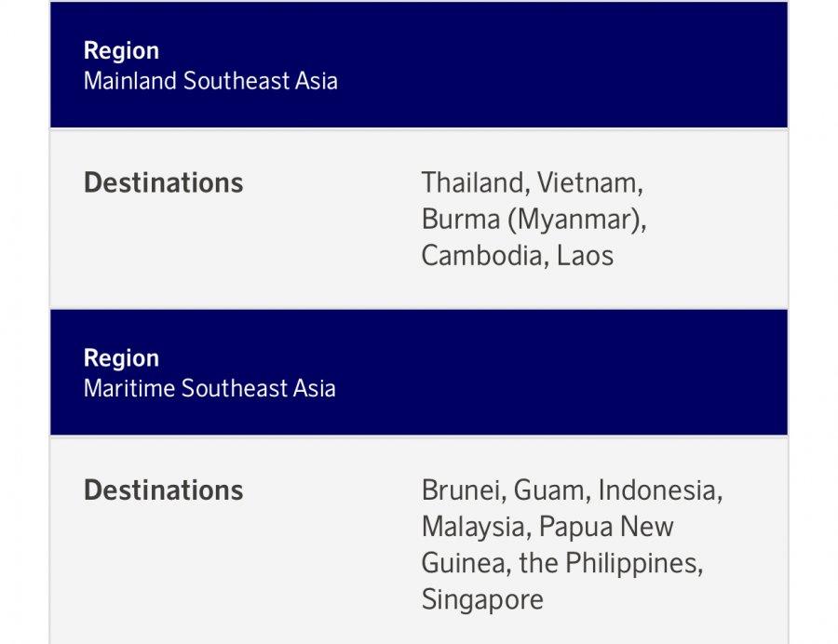Click on the word Vietnam
838x644 pixels.
[x=588, y=182]
